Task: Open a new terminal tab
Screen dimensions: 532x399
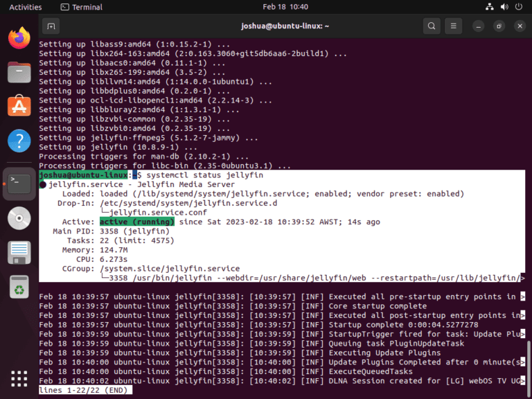Action: coord(51,26)
